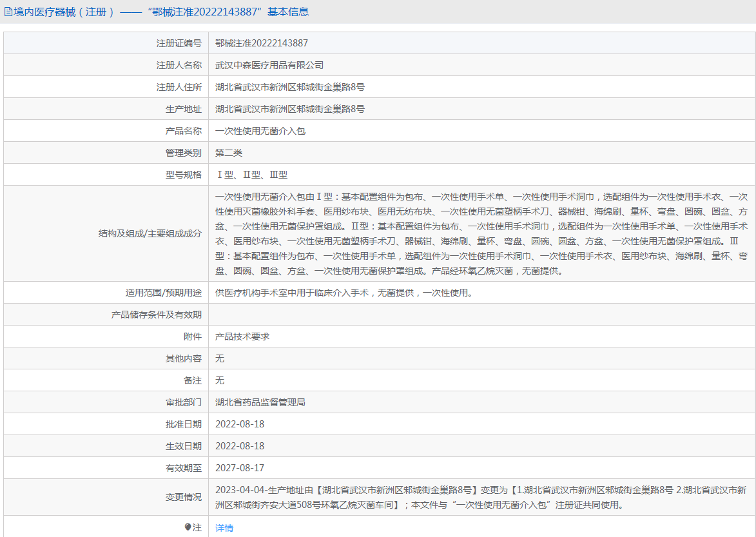Click approval department 湖北省药品监督管理局
The height and width of the screenshot is (537, 756).
260,402
